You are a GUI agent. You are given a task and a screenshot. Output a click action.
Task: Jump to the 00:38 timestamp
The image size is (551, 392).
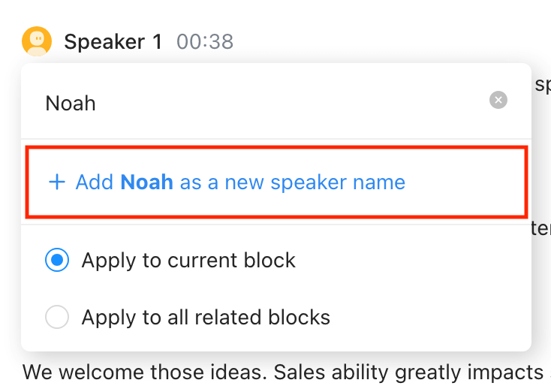[x=205, y=42]
